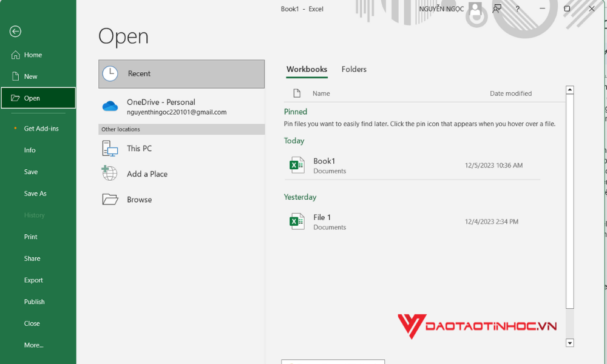This screenshot has height=364, width=607.
Task: Minimize the Excel window
Action: point(542,8)
